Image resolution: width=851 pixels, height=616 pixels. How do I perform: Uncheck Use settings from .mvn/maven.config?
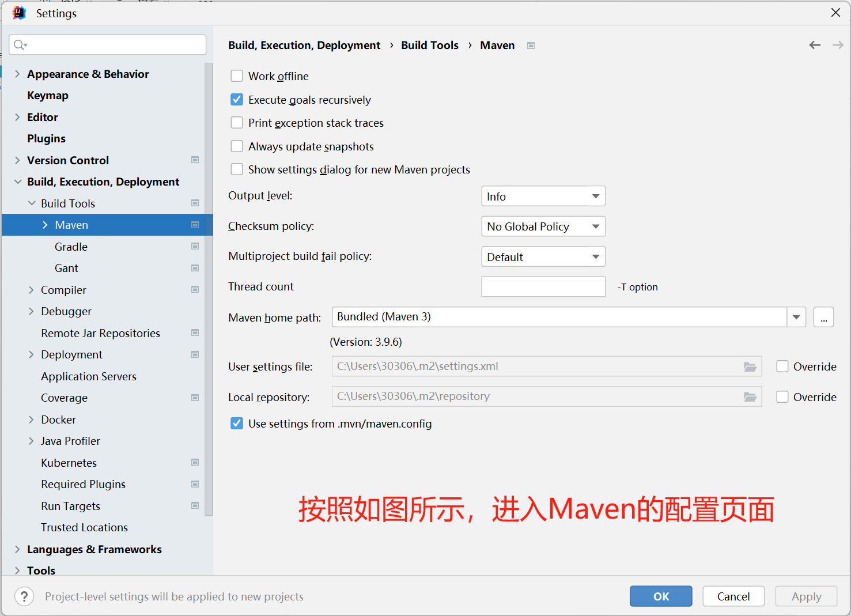(237, 424)
